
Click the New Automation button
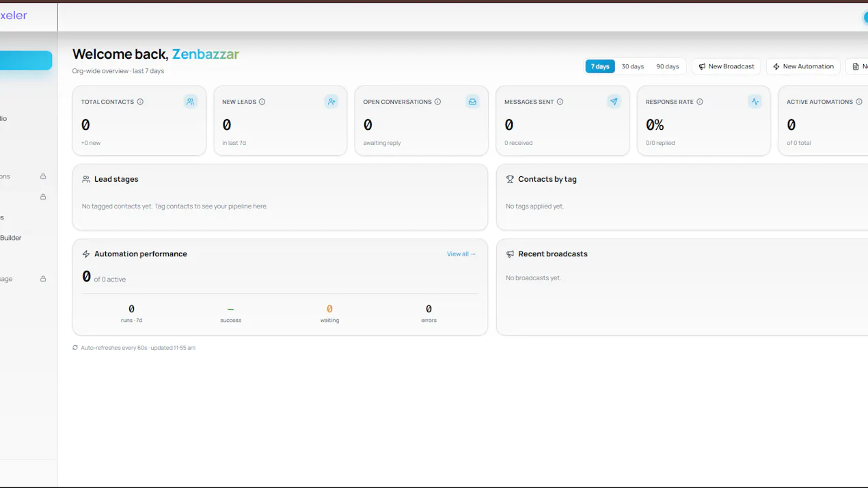pos(804,66)
